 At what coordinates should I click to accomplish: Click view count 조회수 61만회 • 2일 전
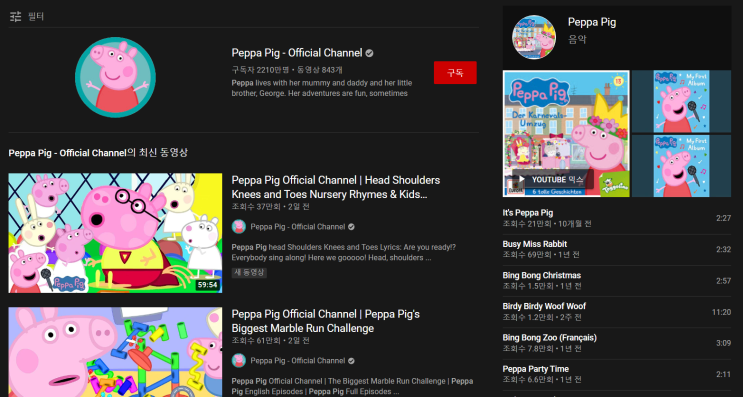tap(270, 341)
